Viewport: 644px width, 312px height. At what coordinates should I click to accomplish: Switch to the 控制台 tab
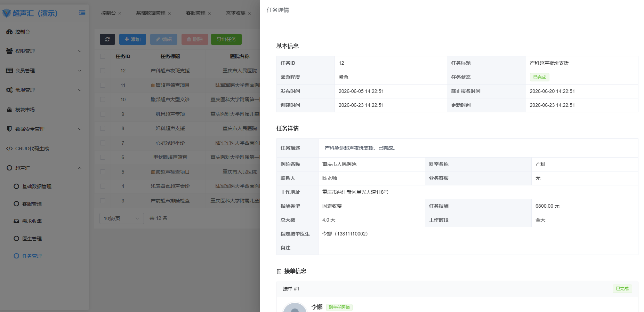coord(108,13)
